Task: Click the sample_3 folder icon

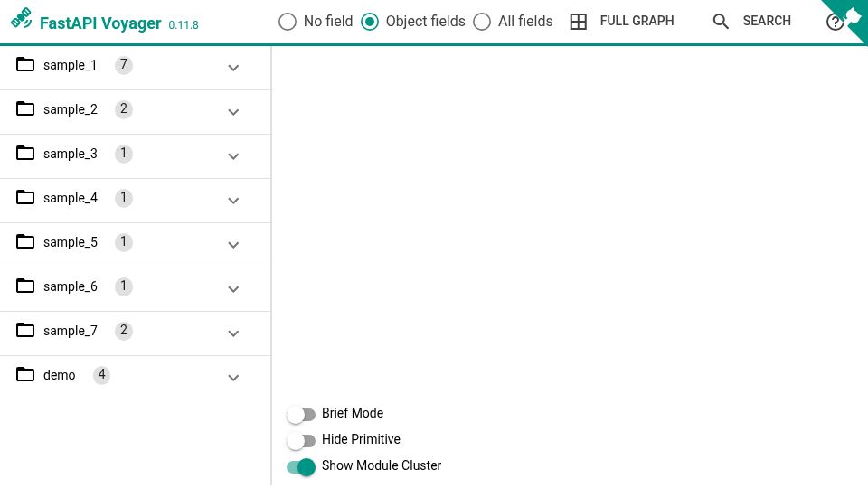Action: [x=25, y=154]
